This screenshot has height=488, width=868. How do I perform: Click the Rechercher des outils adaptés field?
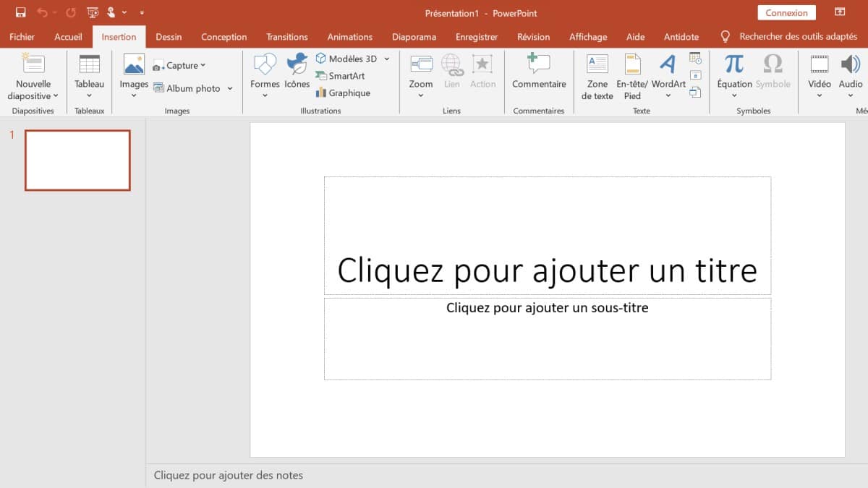click(798, 37)
